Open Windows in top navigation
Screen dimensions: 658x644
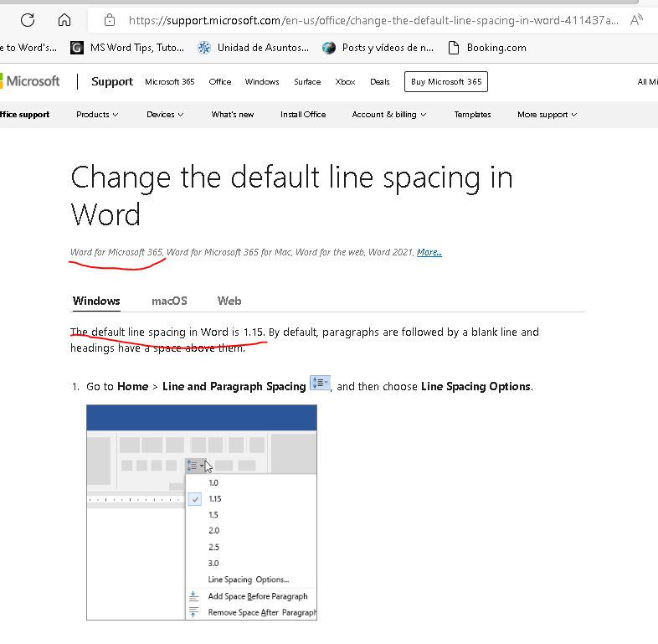tap(262, 82)
